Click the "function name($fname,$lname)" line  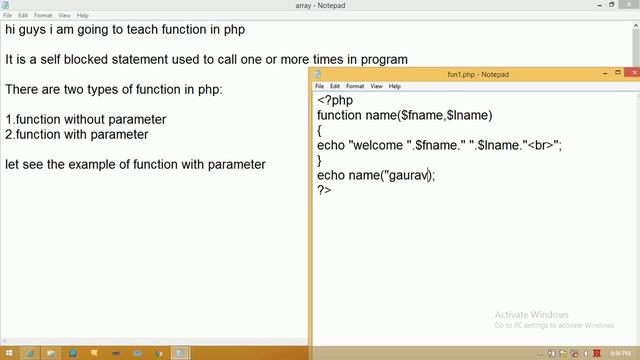point(404,115)
